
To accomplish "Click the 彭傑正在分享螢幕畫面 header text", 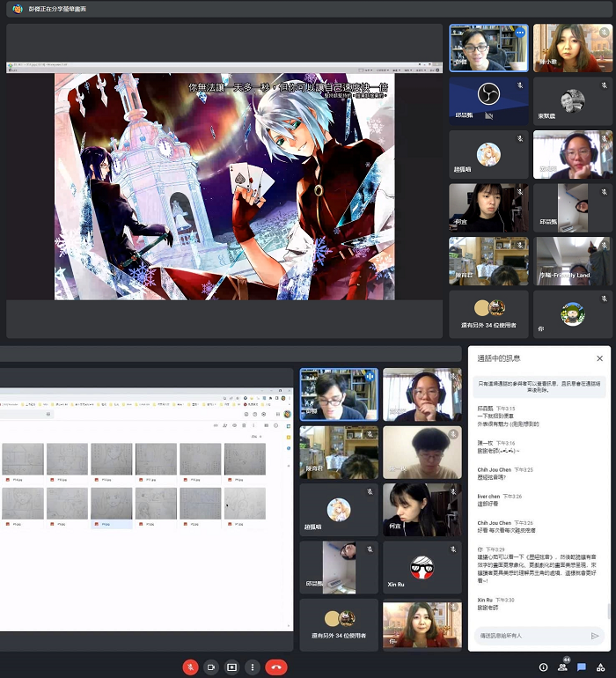I will pyautogui.click(x=57, y=9).
